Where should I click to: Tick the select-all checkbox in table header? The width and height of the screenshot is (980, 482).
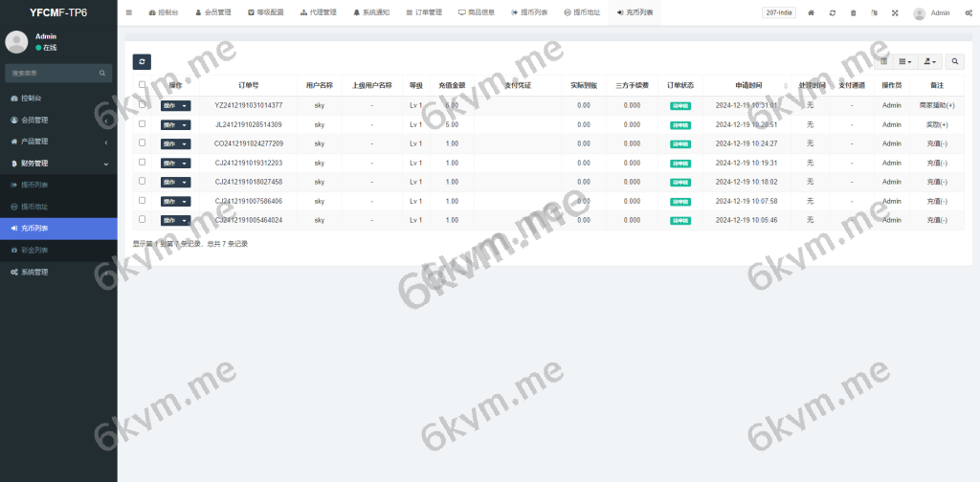pyautogui.click(x=143, y=84)
